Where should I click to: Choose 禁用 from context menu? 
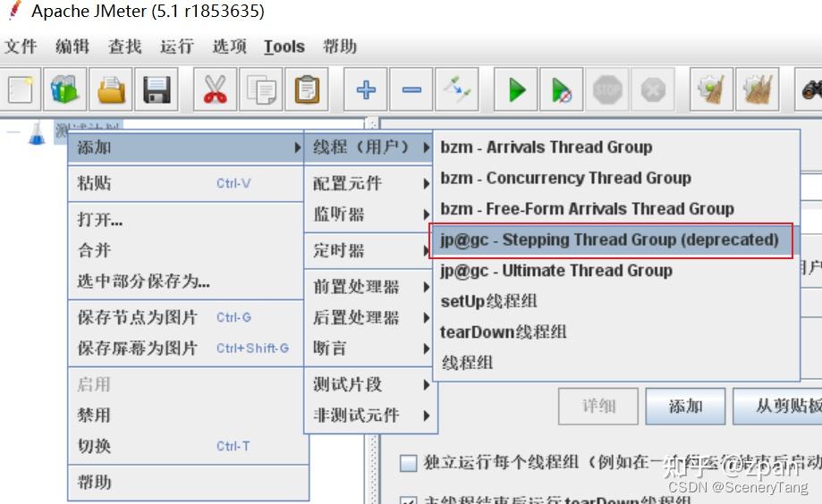pyautogui.click(x=186, y=416)
